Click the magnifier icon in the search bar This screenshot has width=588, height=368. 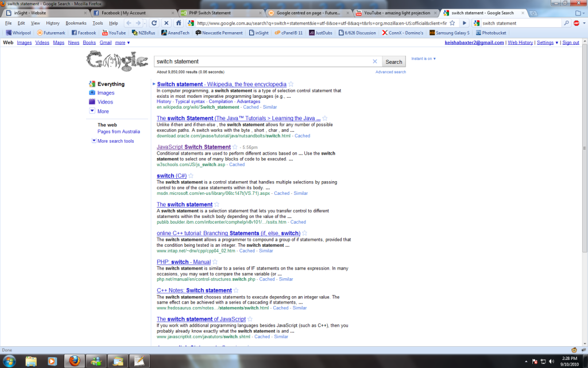tap(566, 23)
